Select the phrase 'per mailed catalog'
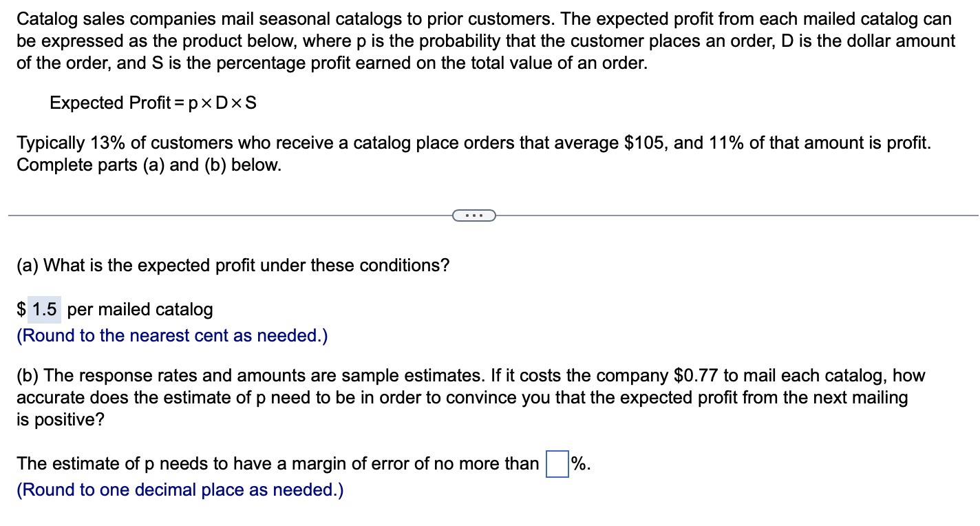This screenshot has width=980, height=526. click(x=141, y=309)
